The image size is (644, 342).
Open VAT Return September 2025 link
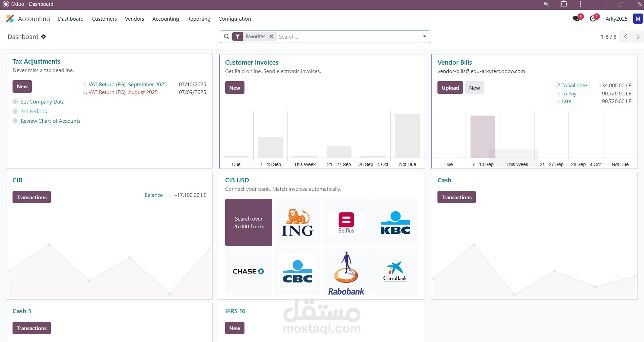(x=125, y=84)
